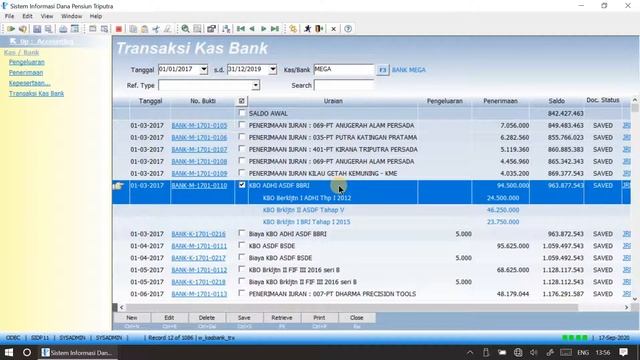Viewport: 640px width, 360px height.
Task: Click the orange undo arrow toolbar icon
Action: pos(23,29)
